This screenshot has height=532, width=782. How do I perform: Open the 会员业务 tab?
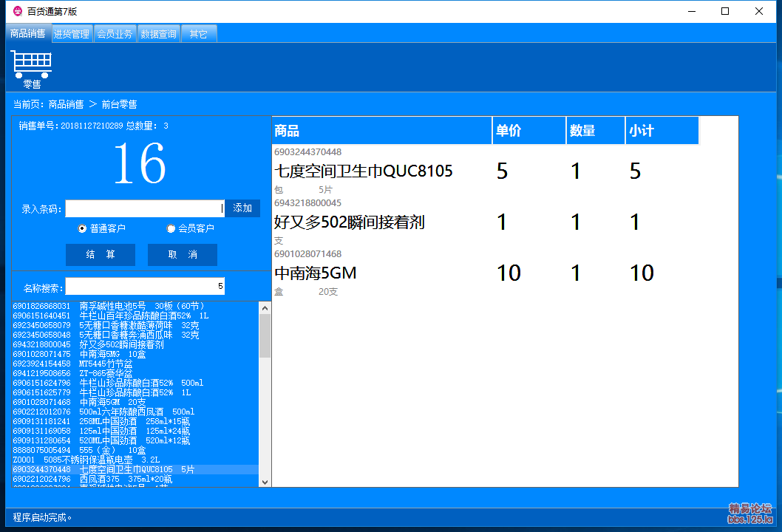click(x=115, y=34)
